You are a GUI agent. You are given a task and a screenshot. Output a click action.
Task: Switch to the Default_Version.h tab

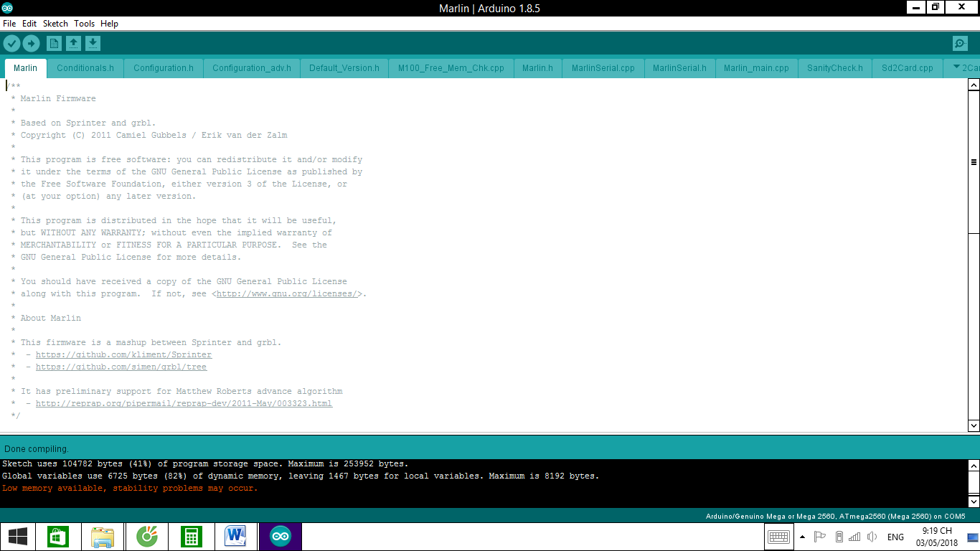click(344, 68)
